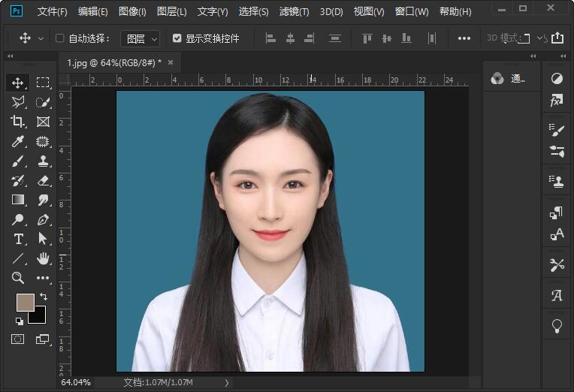Select the Line tool

pyautogui.click(x=17, y=258)
